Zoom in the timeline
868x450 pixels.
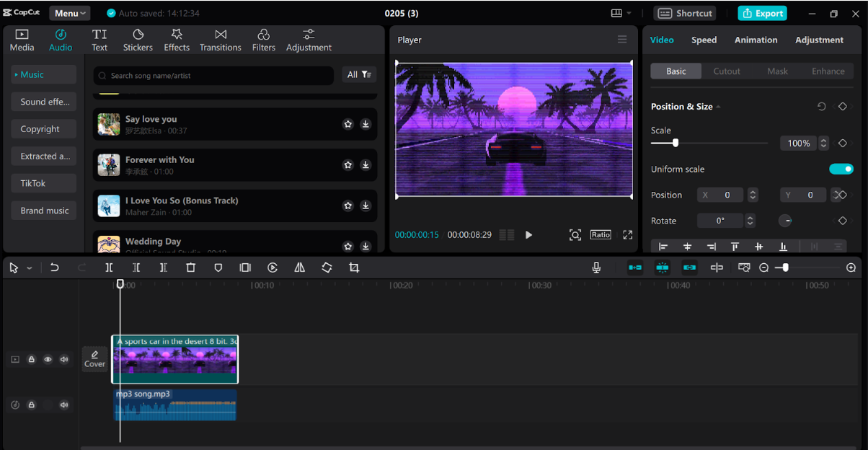click(851, 268)
